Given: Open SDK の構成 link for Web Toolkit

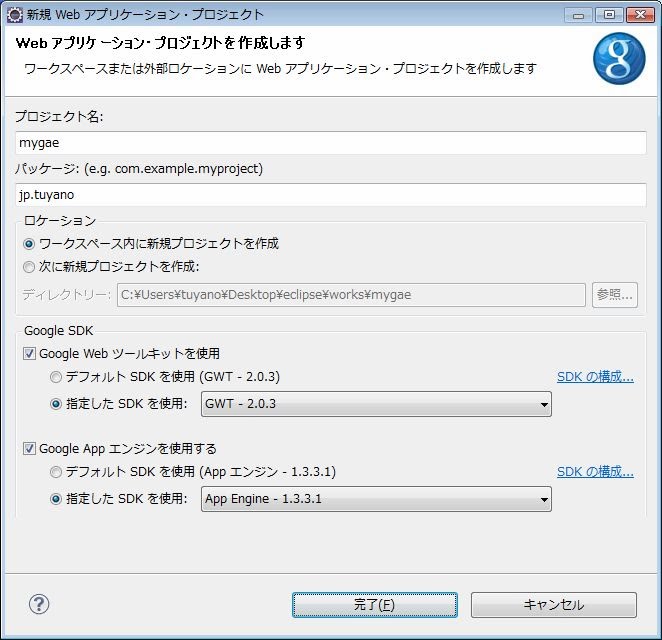Looking at the screenshot, I should 595,377.
